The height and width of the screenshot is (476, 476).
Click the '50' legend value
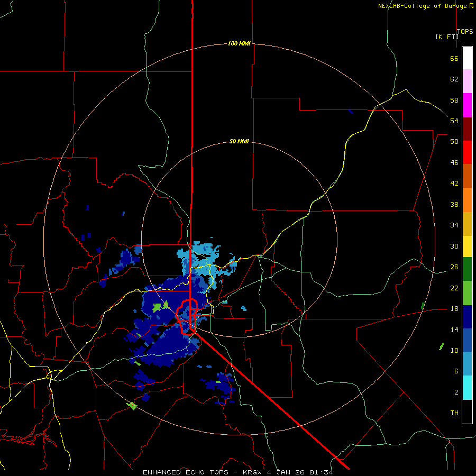click(454, 142)
